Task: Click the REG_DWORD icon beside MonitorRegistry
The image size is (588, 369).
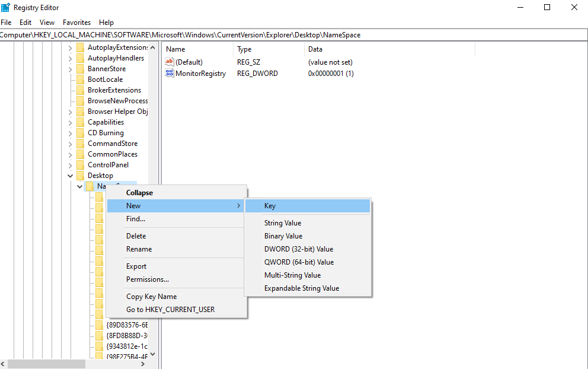Action: coord(169,73)
